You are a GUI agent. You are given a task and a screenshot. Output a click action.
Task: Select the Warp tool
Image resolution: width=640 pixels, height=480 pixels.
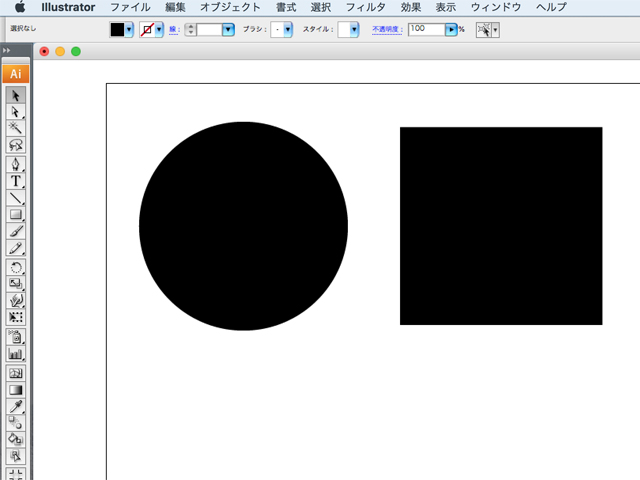tap(16, 300)
